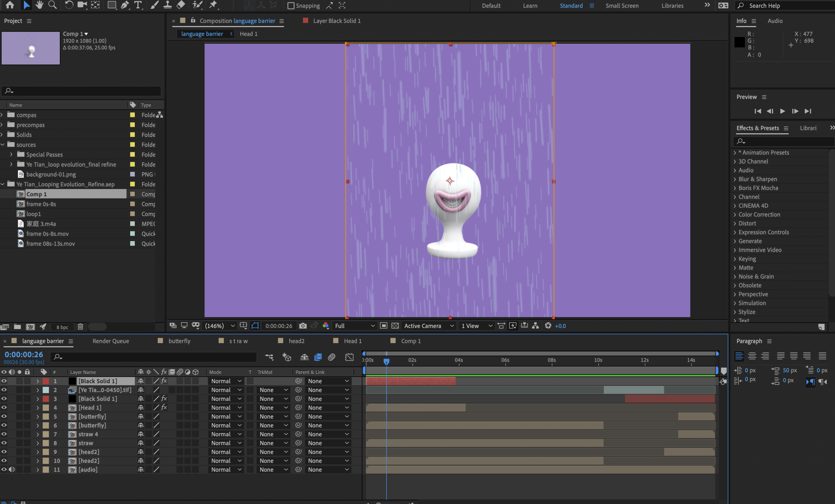This screenshot has width=835, height=504.
Task: Toggle the mask and shape path visibility
Action: pos(255,326)
